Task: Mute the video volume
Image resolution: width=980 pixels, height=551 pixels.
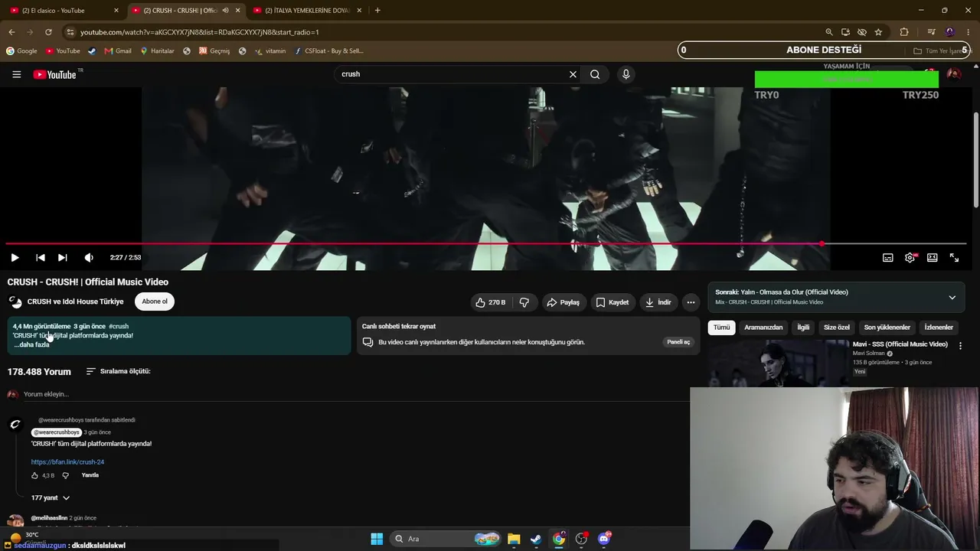Action: 89,258
